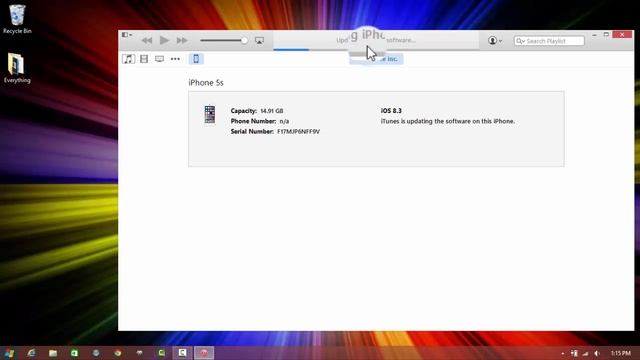The width and height of the screenshot is (640, 360).
Task: Select the iOS 8.3 version text
Action: 391,111
